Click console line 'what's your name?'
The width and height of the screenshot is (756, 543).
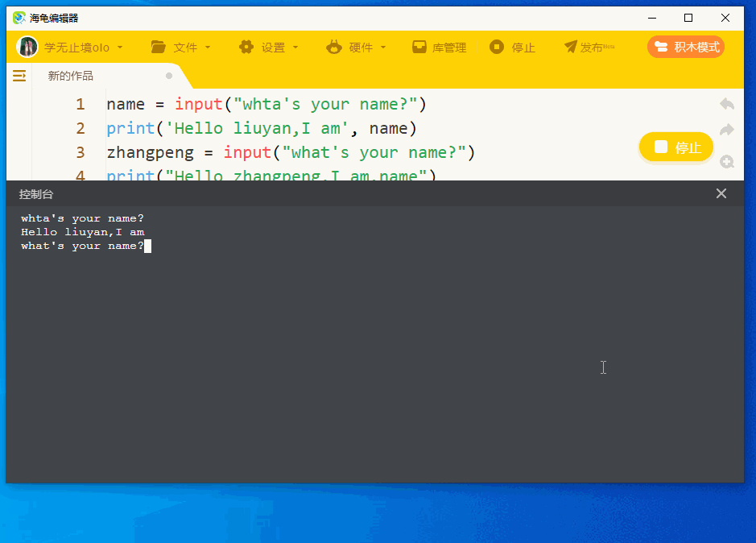82,247
